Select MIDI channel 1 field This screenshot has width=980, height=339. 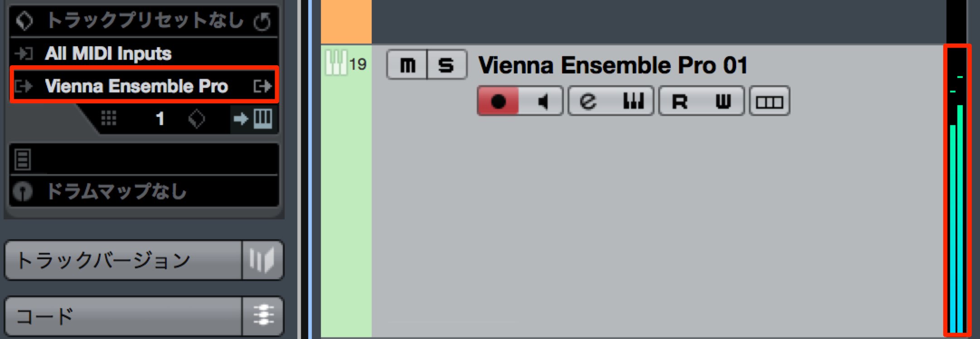(160, 119)
